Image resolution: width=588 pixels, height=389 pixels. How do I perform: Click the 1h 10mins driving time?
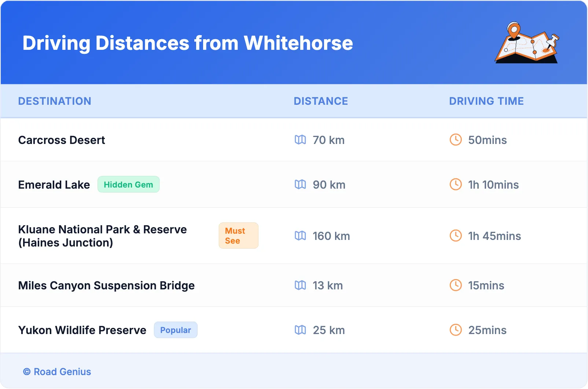click(x=493, y=185)
